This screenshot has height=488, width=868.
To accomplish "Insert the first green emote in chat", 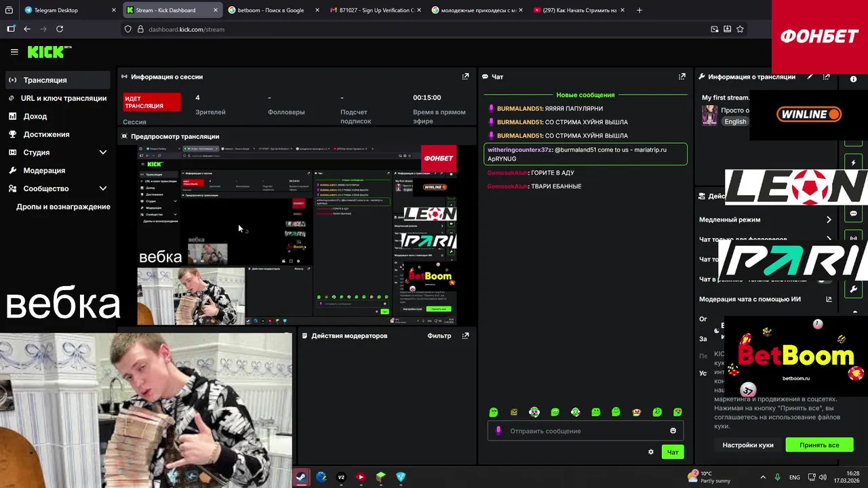I will 494,412.
